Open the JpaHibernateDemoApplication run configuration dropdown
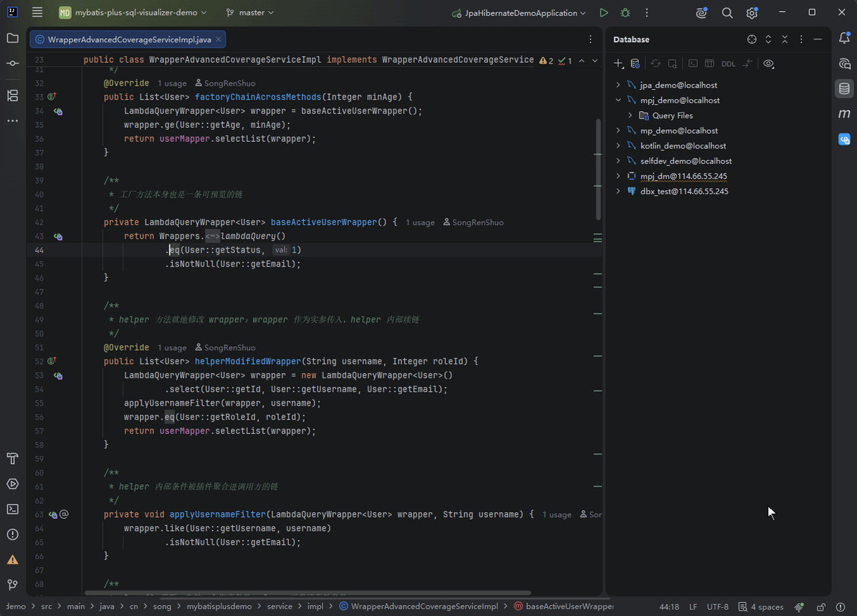 point(519,13)
